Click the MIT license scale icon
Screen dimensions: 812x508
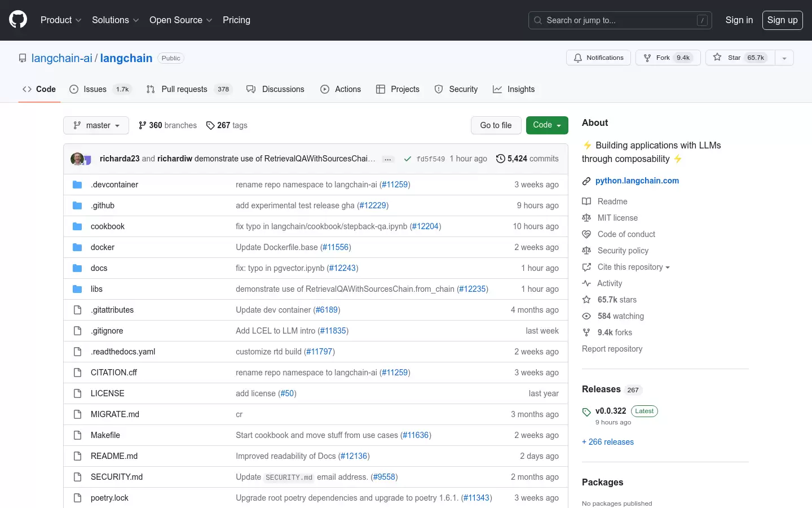click(586, 218)
